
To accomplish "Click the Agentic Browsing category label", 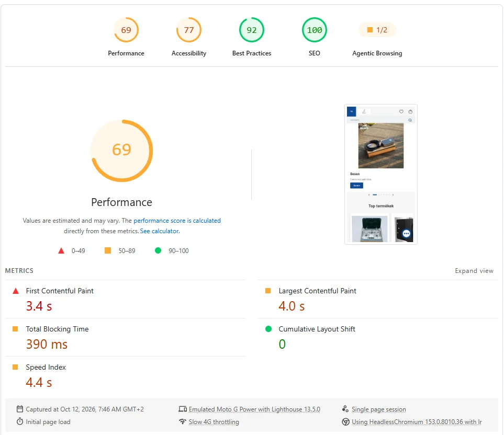I will click(x=377, y=53).
